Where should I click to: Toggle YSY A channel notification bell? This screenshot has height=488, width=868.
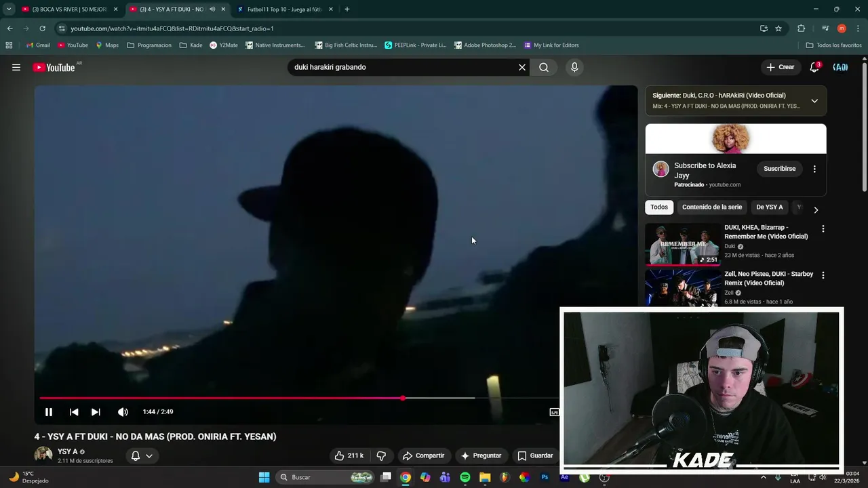(x=136, y=455)
